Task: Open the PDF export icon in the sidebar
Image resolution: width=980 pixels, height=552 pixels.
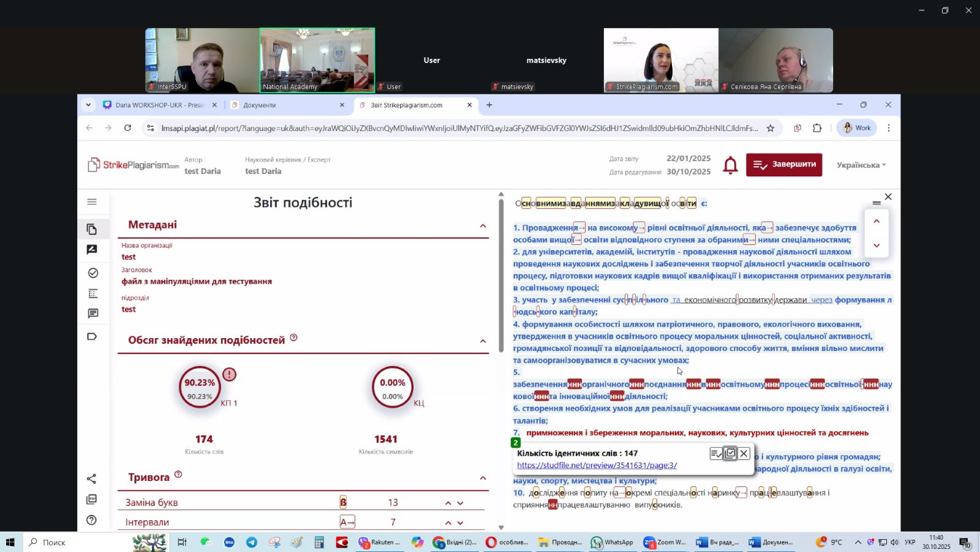Action: click(92, 499)
